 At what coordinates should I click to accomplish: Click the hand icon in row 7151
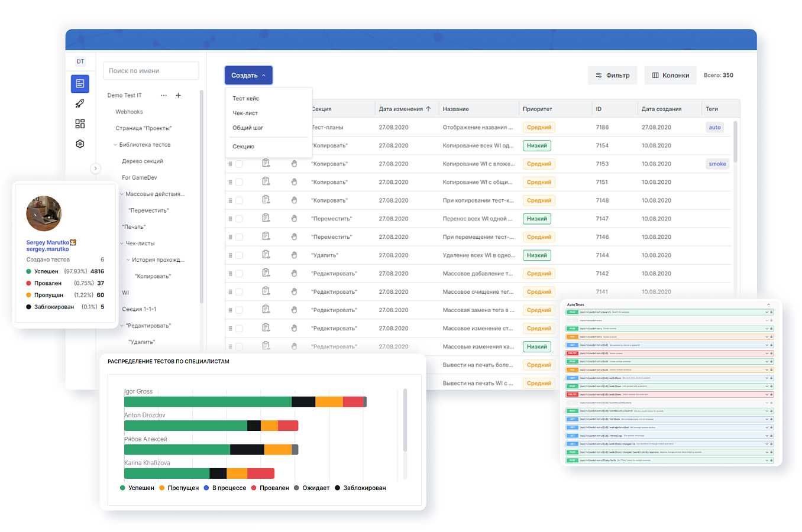[294, 182]
